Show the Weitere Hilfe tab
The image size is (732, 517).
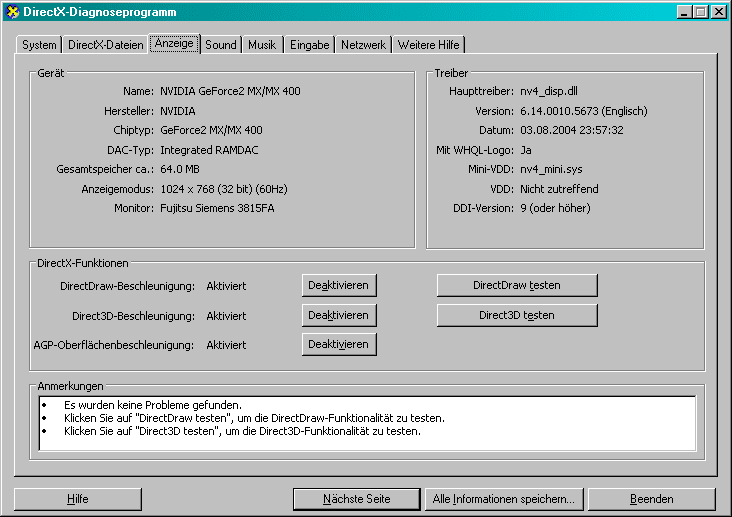click(x=429, y=45)
